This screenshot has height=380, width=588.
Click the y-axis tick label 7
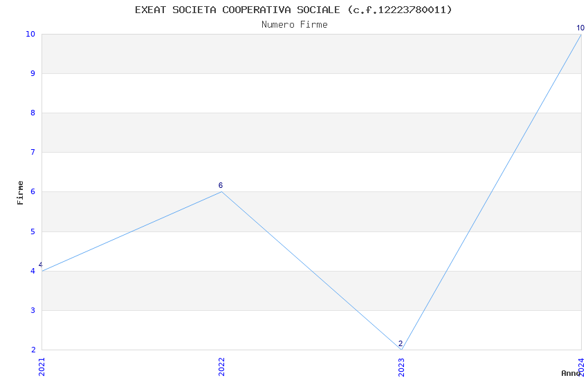click(x=33, y=152)
